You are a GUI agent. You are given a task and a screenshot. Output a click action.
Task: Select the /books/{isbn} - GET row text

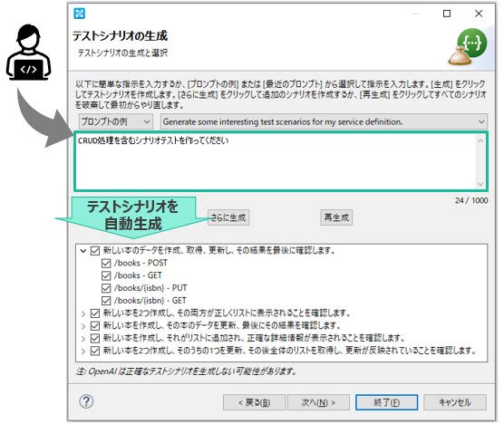click(150, 301)
